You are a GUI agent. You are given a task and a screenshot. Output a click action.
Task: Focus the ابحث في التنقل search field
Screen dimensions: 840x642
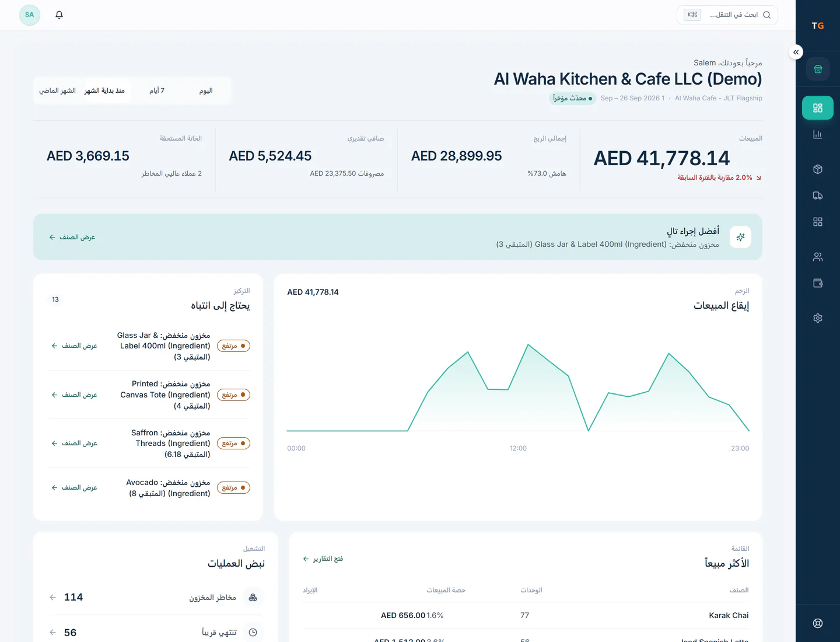click(x=727, y=15)
